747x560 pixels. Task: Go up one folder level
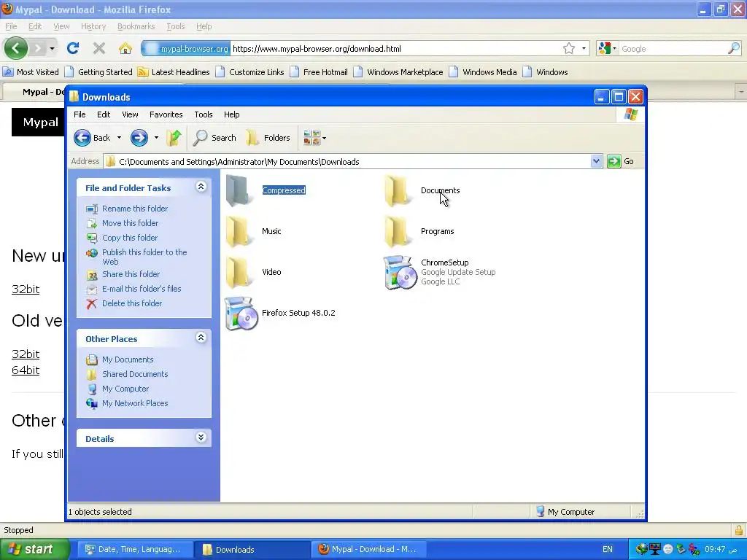[x=174, y=138]
